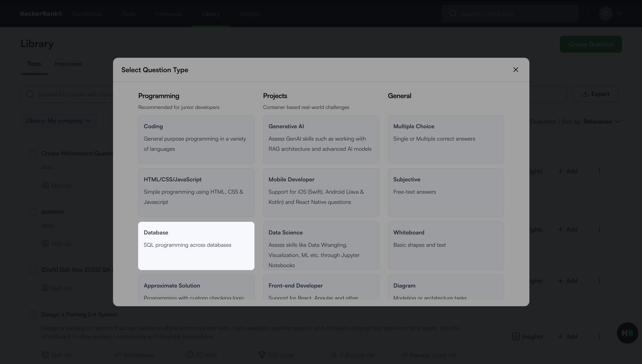
Task: Check the Create Whiteboard Question checkbox
Action: coord(33,154)
